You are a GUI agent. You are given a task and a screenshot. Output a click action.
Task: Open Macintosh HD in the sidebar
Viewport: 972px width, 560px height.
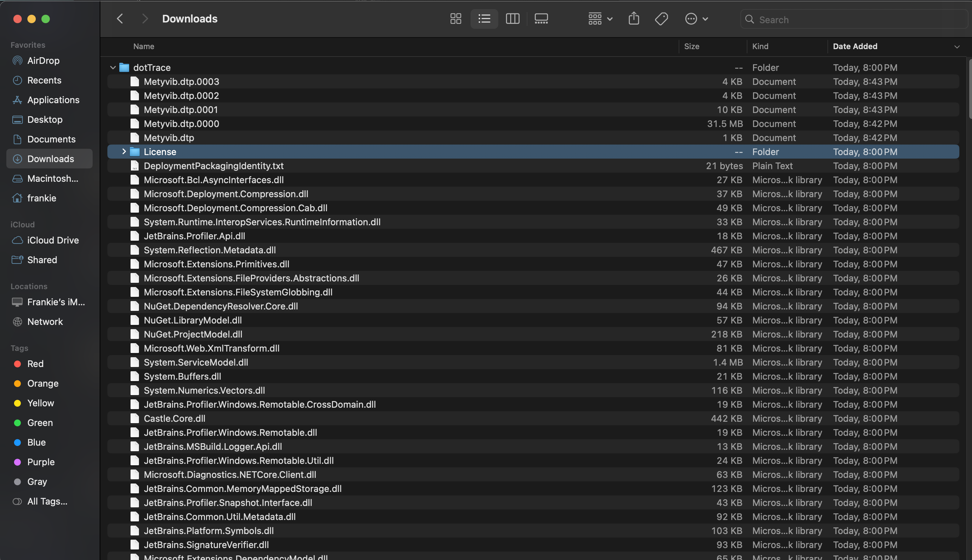click(49, 179)
